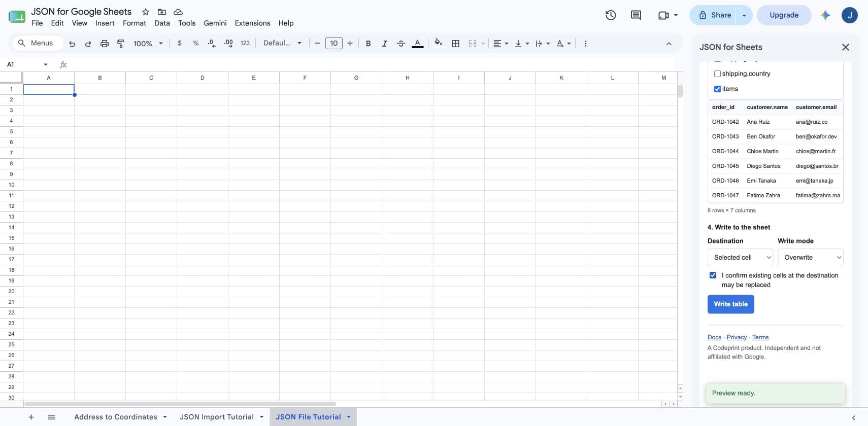Toggle bold formatting
This screenshot has height=426, width=868.
pyautogui.click(x=368, y=44)
